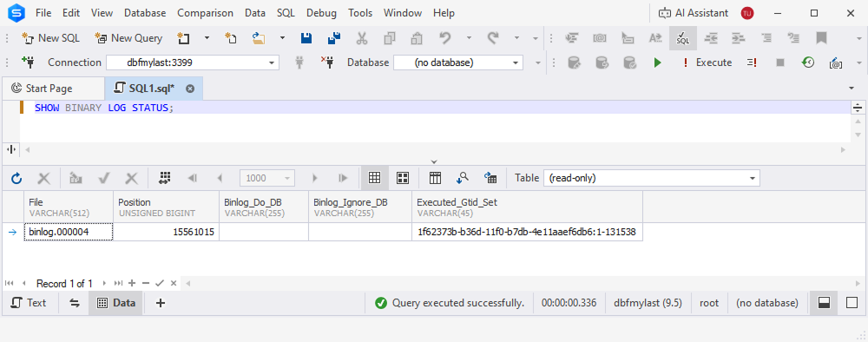
Task: Click the Executed_Gtid_Set column header
Action: coord(527,207)
